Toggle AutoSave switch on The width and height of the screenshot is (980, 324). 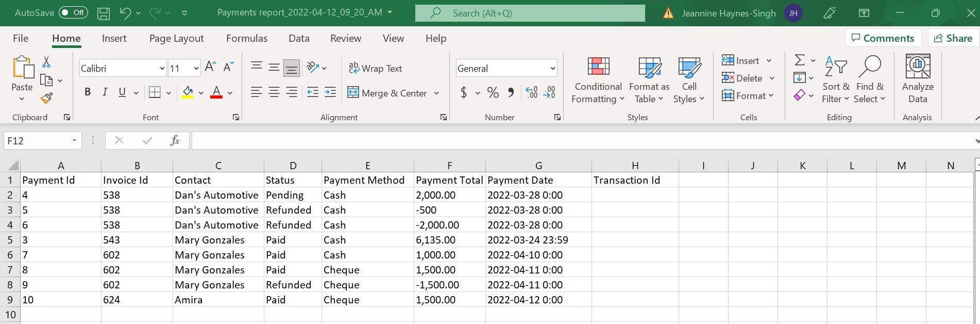(x=73, y=13)
